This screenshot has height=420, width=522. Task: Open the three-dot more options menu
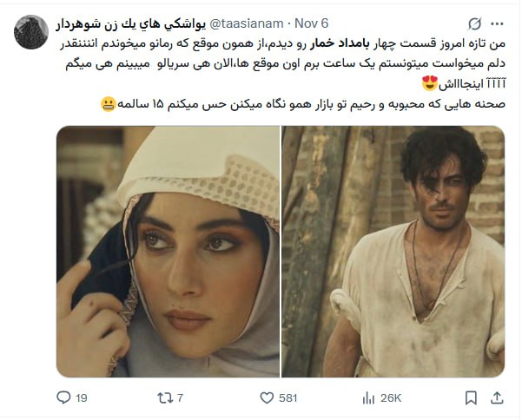(497, 23)
